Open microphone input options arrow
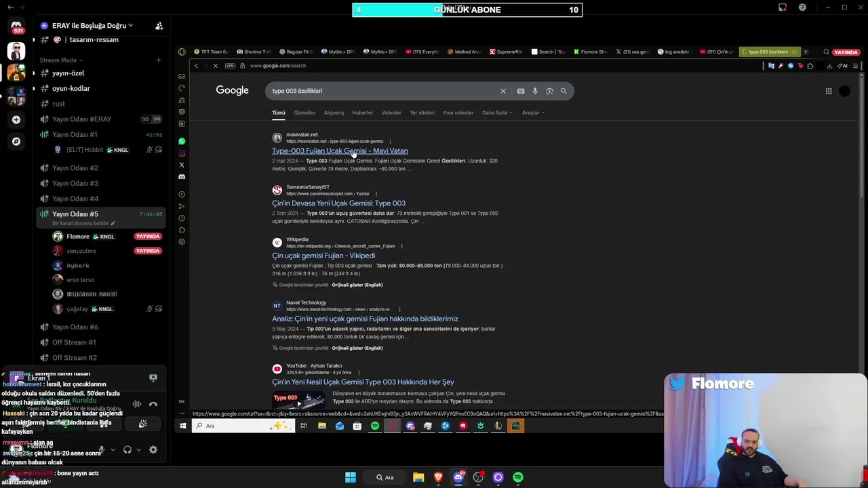This screenshot has width=868, height=488. pos(113,449)
